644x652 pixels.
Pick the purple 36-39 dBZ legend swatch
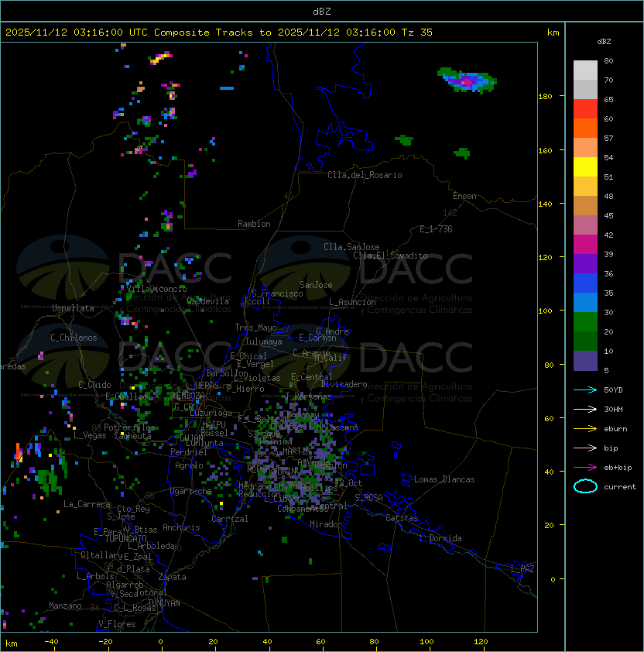[x=585, y=263]
